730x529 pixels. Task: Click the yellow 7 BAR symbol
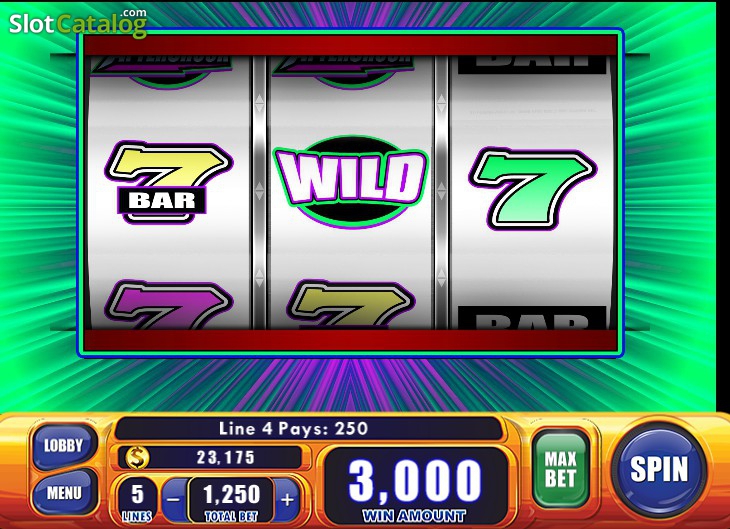click(x=169, y=183)
